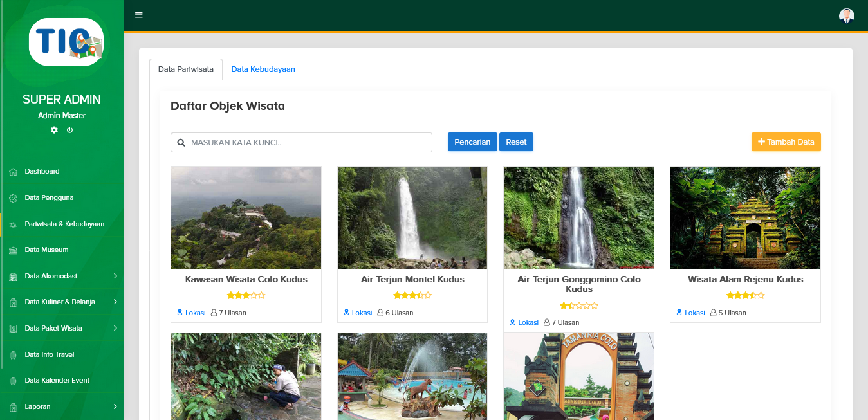
Task: Click the Data Pengguna gear icon
Action: point(13,198)
